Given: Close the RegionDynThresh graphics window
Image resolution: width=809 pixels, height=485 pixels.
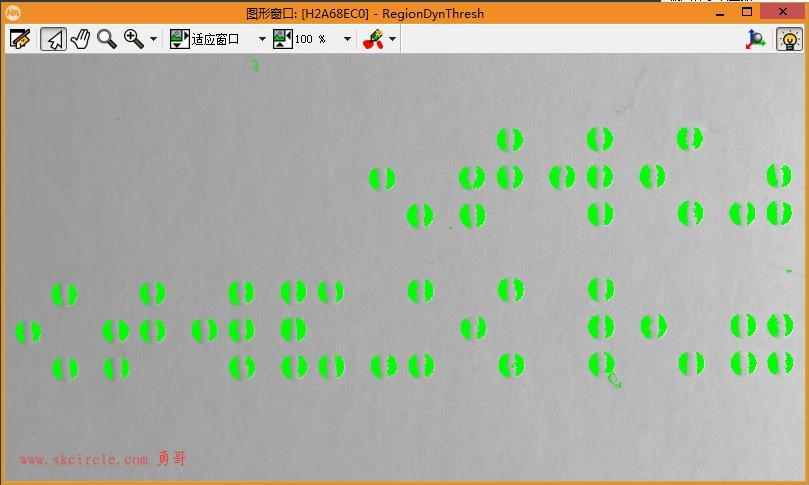Looking at the screenshot, I should (x=783, y=12).
